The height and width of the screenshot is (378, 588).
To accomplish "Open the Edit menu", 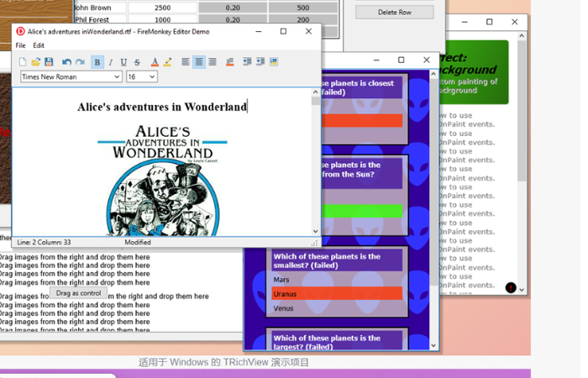I will tap(39, 45).
